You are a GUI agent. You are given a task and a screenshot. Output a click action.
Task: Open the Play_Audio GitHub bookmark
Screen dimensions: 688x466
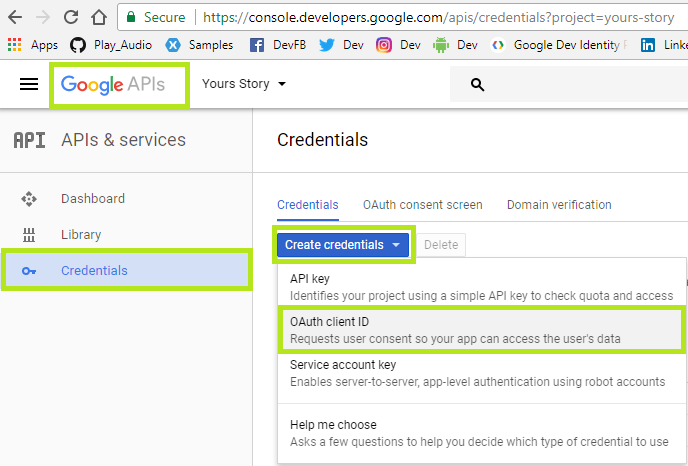click(x=111, y=45)
